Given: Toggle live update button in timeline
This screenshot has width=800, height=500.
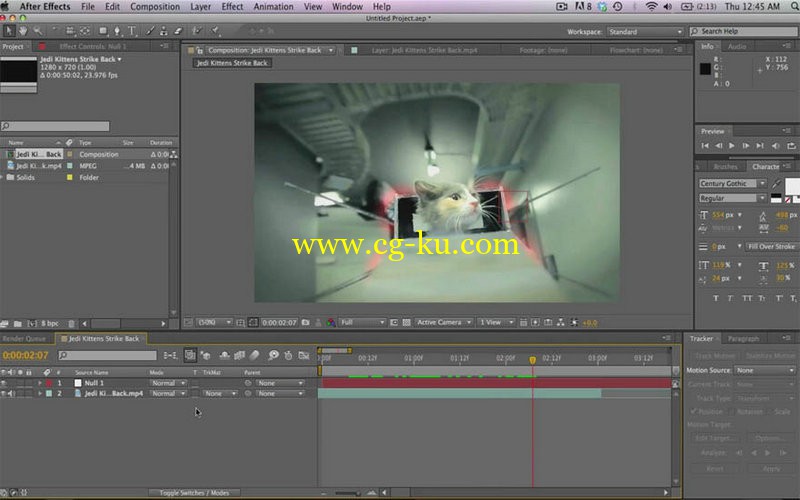Looking at the screenshot, I should coord(190,355).
